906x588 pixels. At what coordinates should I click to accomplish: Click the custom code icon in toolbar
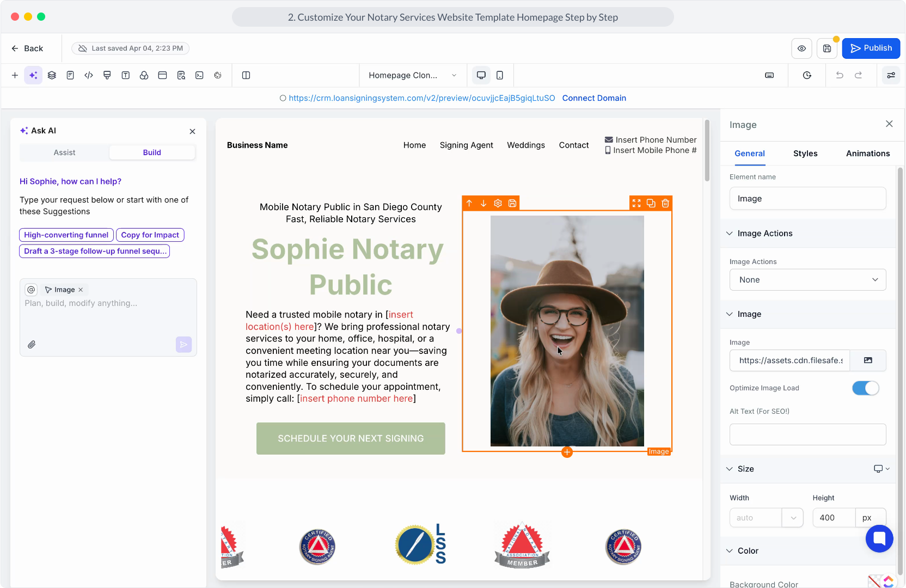[x=89, y=75]
